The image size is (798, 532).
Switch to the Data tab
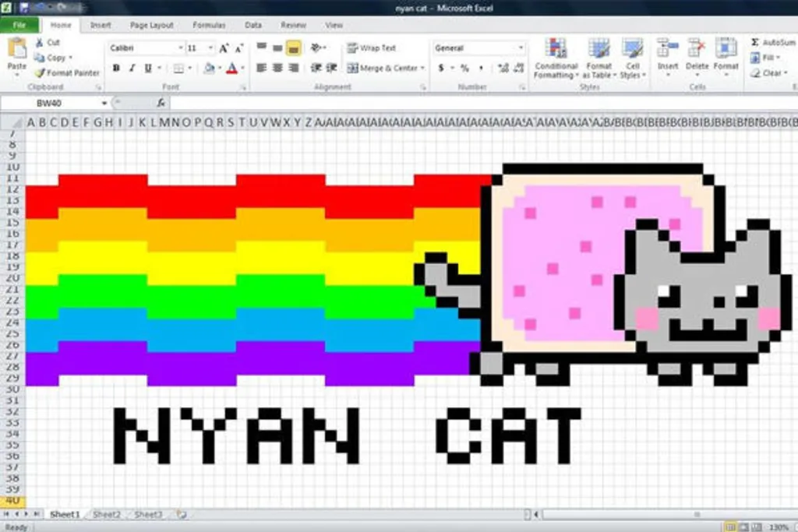tap(253, 25)
